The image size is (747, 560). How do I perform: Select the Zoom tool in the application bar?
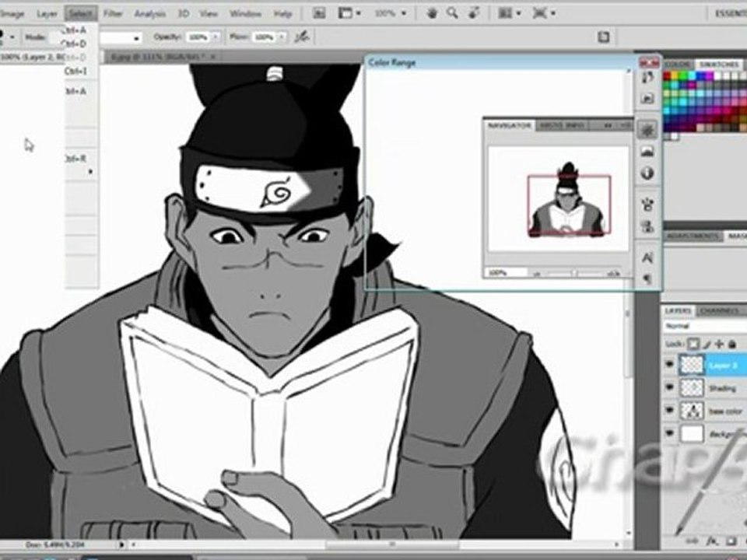click(452, 13)
